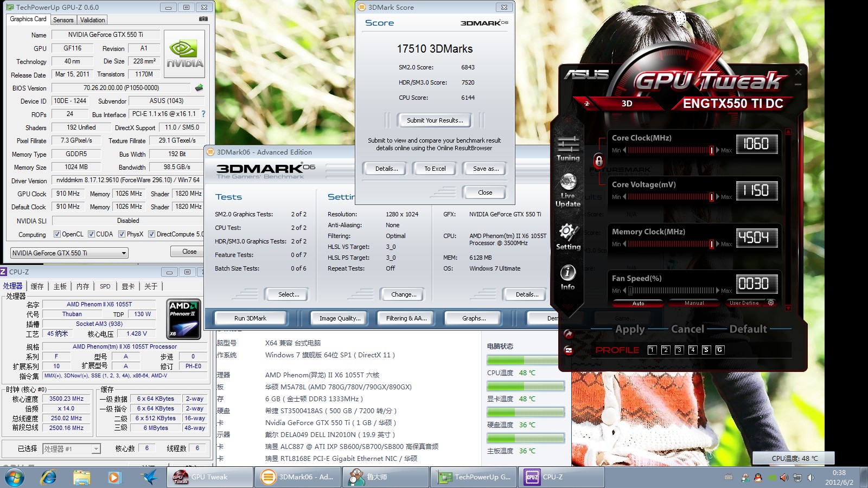Image resolution: width=868 pixels, height=488 pixels.
Task: Switch to the 内存 tab in CPU-Z
Action: click(x=82, y=286)
